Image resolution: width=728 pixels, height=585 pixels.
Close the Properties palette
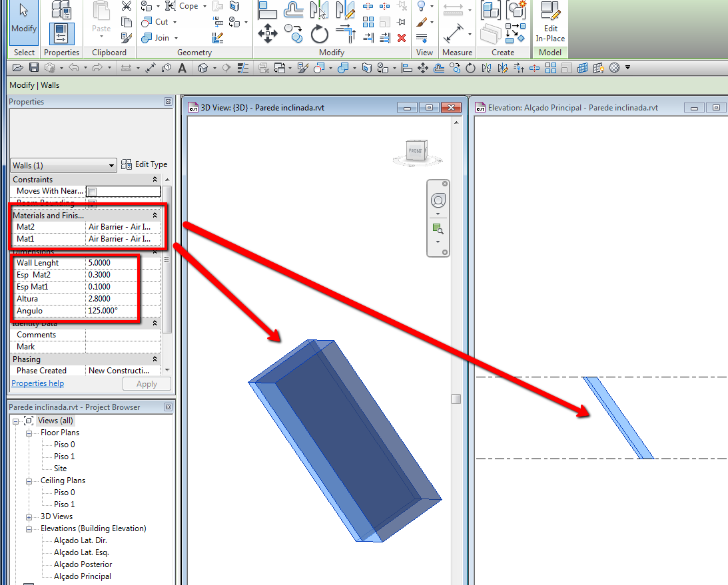pos(168,102)
